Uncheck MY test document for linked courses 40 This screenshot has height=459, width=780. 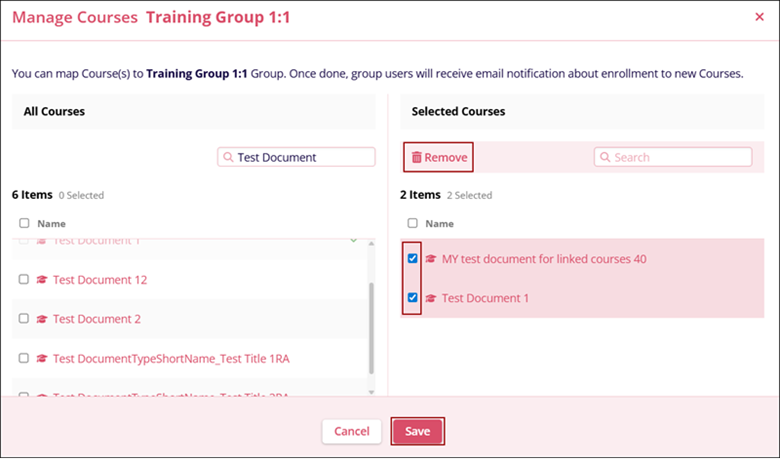click(x=413, y=259)
